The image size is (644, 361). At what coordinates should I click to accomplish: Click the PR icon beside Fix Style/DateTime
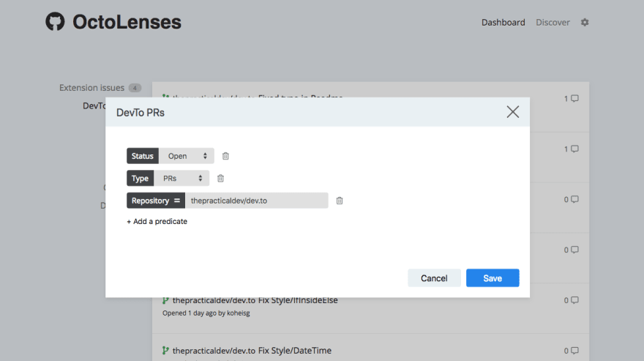pyautogui.click(x=165, y=350)
